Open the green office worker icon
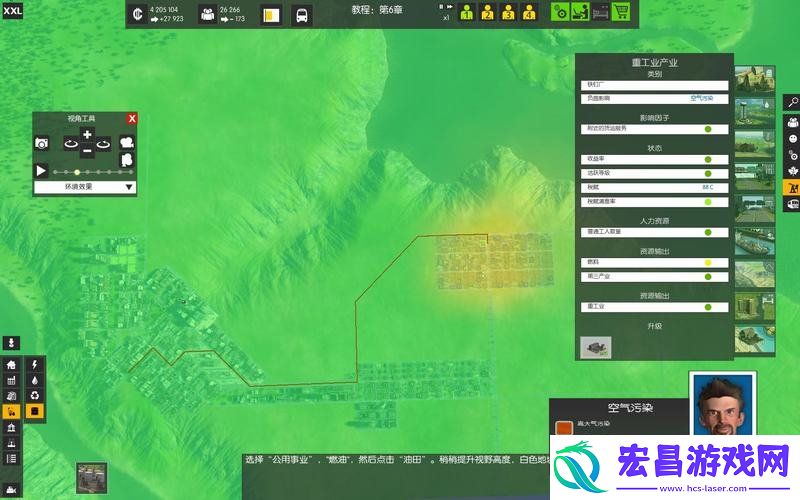 pos(580,12)
